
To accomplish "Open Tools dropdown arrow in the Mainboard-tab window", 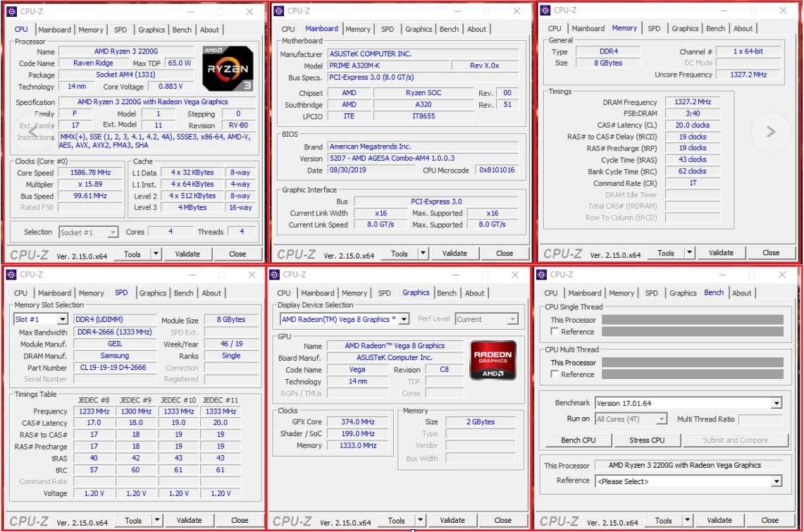I will point(423,253).
